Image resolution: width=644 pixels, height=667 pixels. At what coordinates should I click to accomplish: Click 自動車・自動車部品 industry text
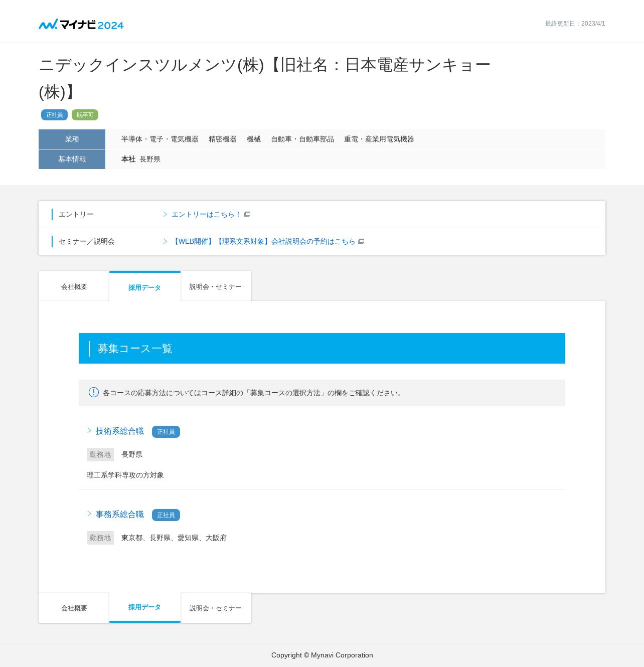(302, 139)
